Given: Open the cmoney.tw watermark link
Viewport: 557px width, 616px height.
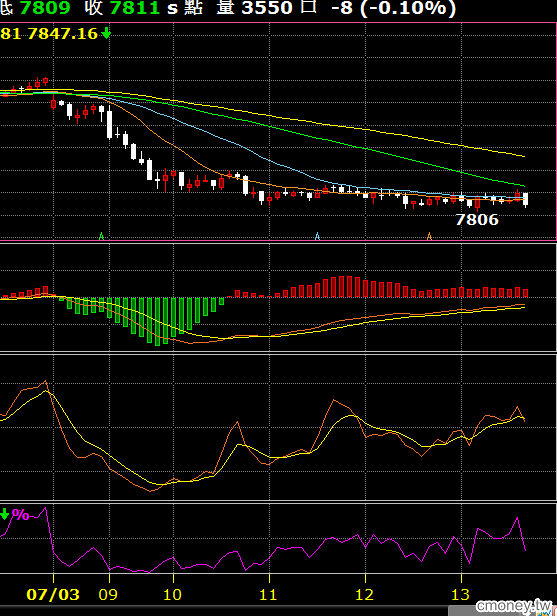Looking at the screenshot, I should coord(514,605).
